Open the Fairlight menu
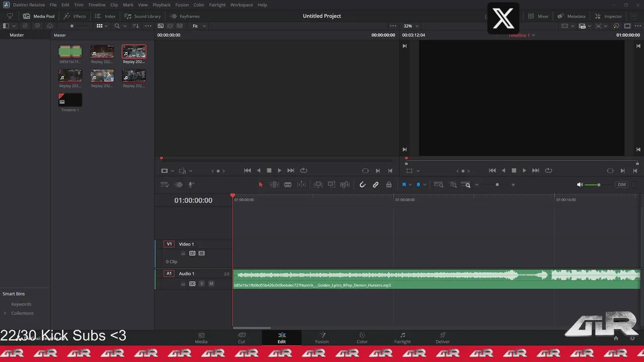This screenshot has height=362, width=644. point(217,5)
